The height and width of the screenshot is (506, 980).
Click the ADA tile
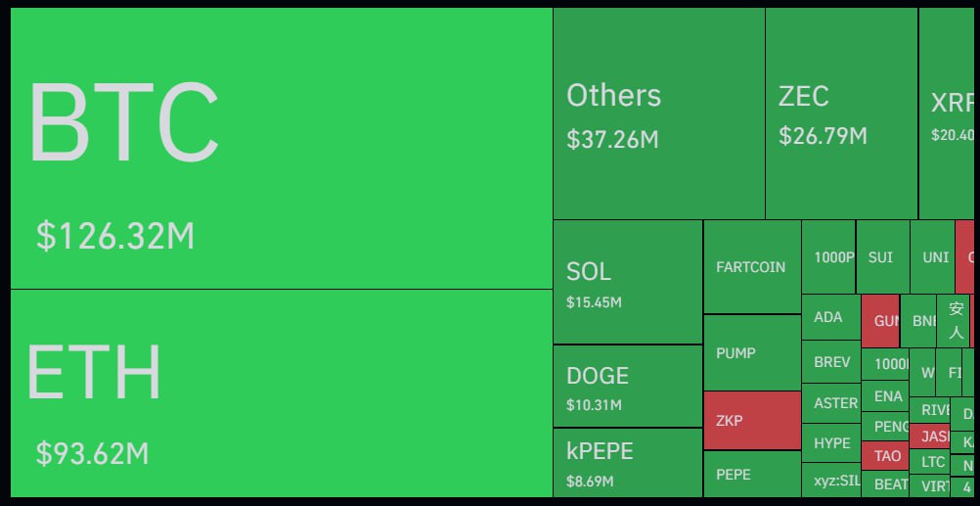(x=829, y=317)
